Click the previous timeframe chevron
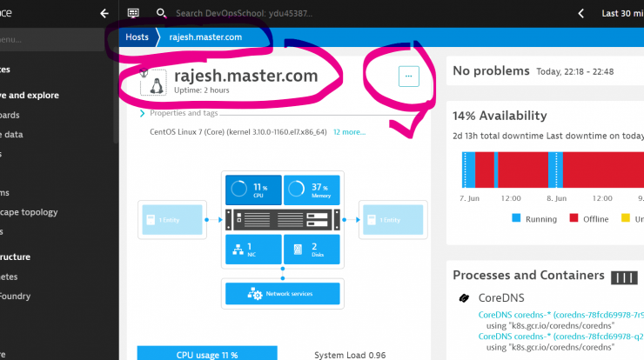The width and height of the screenshot is (644, 360). (580, 14)
